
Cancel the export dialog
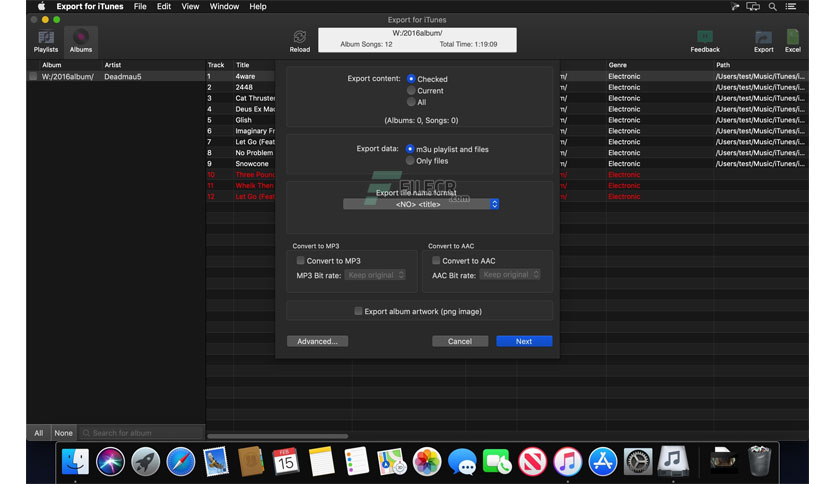tap(460, 341)
